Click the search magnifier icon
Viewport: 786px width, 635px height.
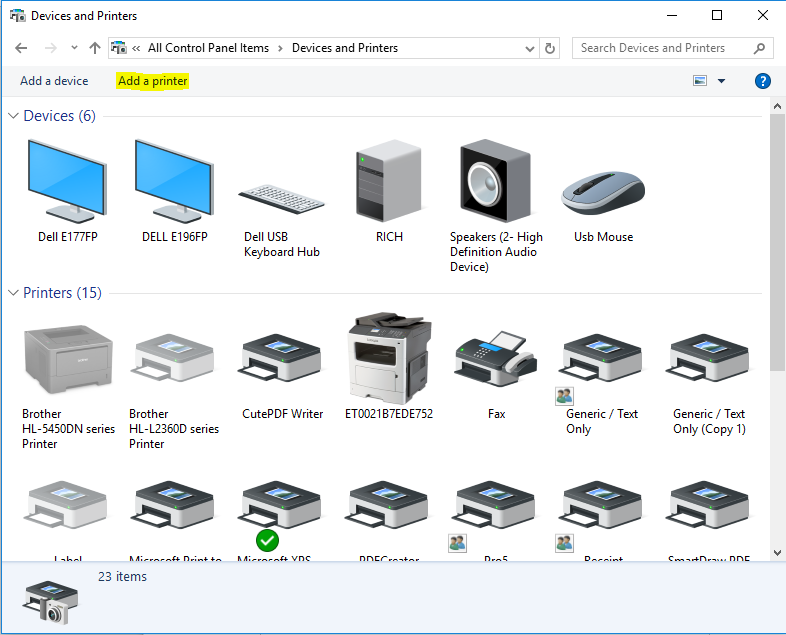759,48
